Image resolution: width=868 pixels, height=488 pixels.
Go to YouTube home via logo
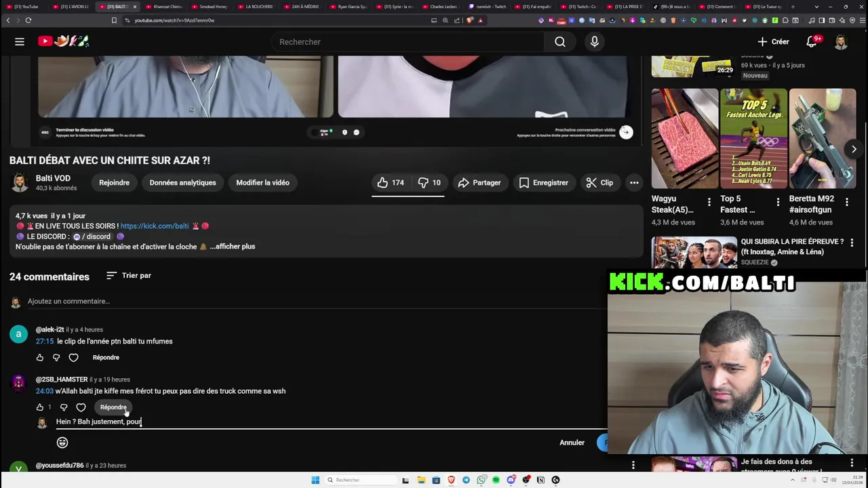[x=64, y=41]
